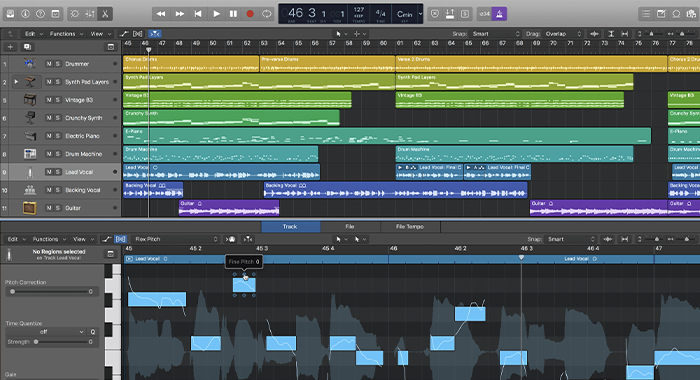Screen dimensions: 700x380
Task: Open Tracks area Functions menu
Action: point(66,33)
